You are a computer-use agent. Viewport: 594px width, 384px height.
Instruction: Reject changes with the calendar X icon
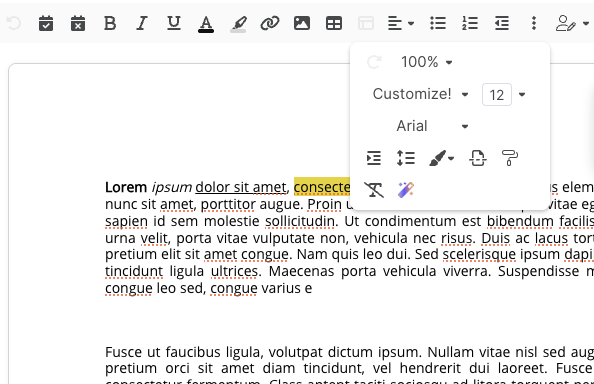tap(78, 23)
